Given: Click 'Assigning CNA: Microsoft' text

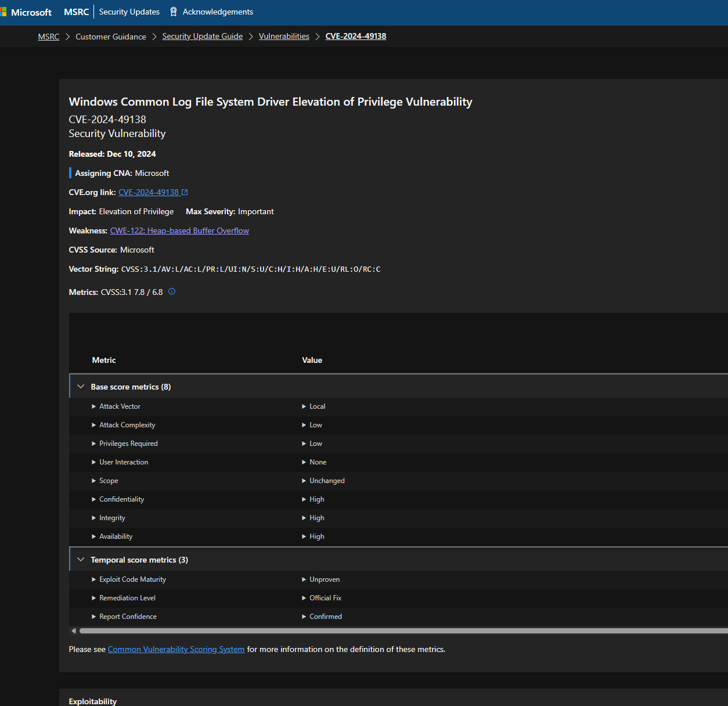Looking at the screenshot, I should [122, 173].
